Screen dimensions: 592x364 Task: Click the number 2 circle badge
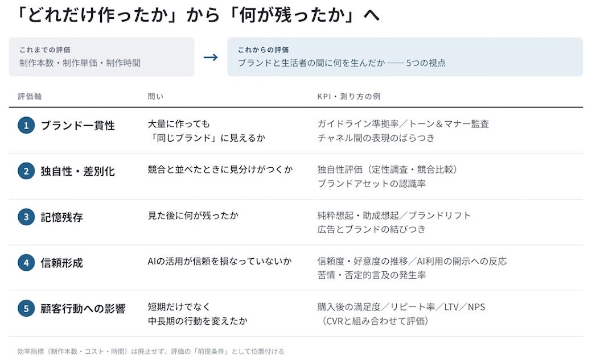[26, 171]
